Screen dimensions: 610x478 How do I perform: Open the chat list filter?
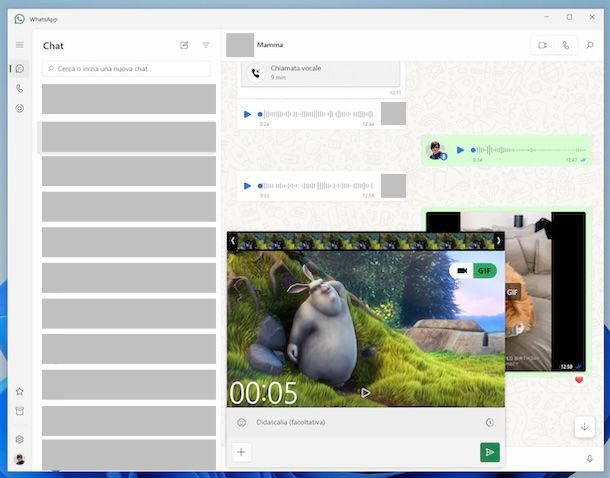coord(206,46)
